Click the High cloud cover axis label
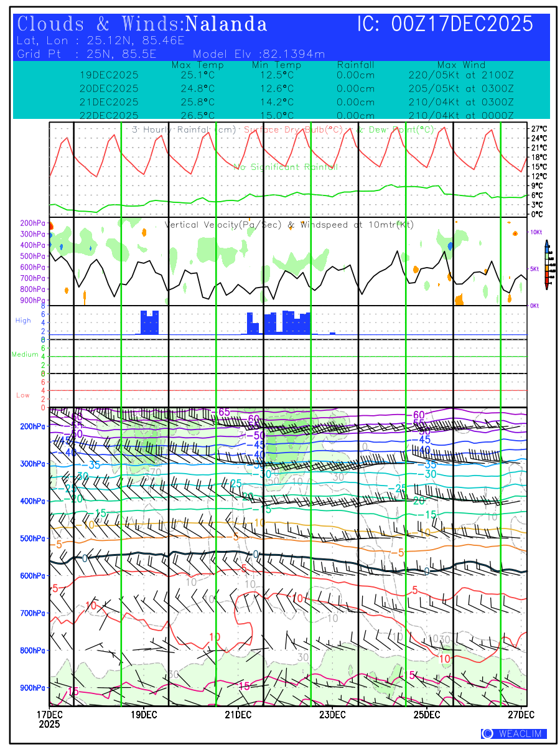This screenshot has height=747, width=560. click(23, 321)
